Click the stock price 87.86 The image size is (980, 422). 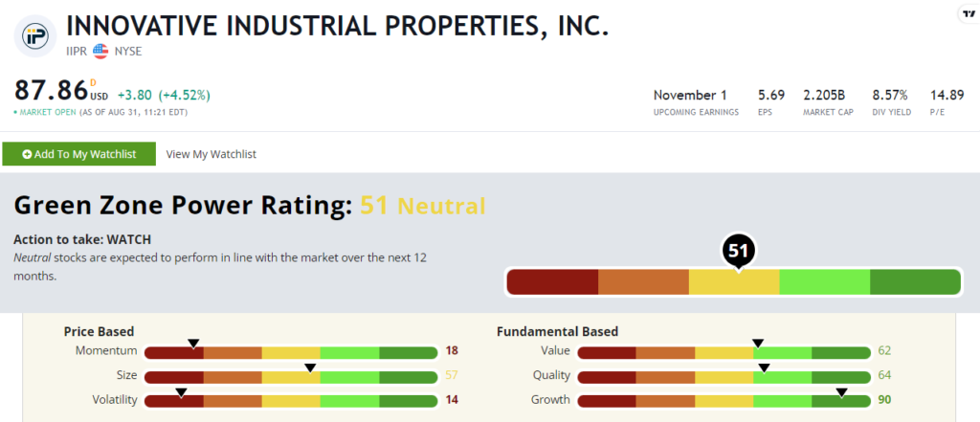tap(52, 91)
